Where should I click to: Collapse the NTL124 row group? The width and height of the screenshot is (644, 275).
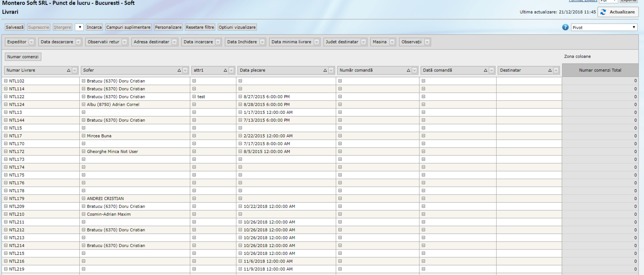click(x=6, y=104)
